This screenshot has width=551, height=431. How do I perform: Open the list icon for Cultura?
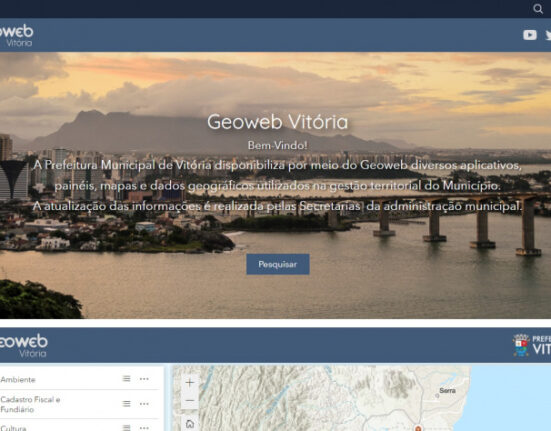[x=127, y=427]
